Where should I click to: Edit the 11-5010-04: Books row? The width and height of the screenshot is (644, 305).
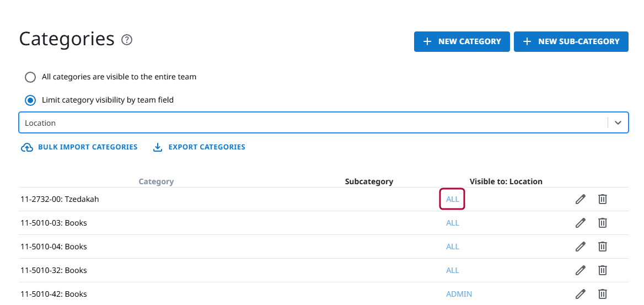[x=580, y=247]
